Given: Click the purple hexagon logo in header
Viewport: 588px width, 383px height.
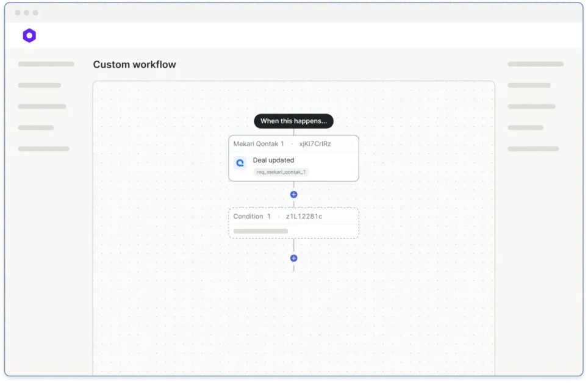Looking at the screenshot, I should point(29,36).
